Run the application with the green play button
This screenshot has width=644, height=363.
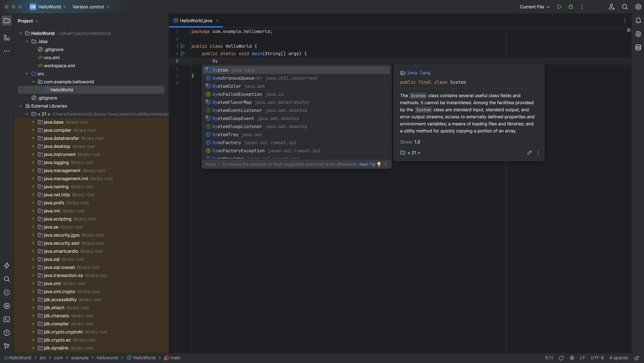click(560, 7)
